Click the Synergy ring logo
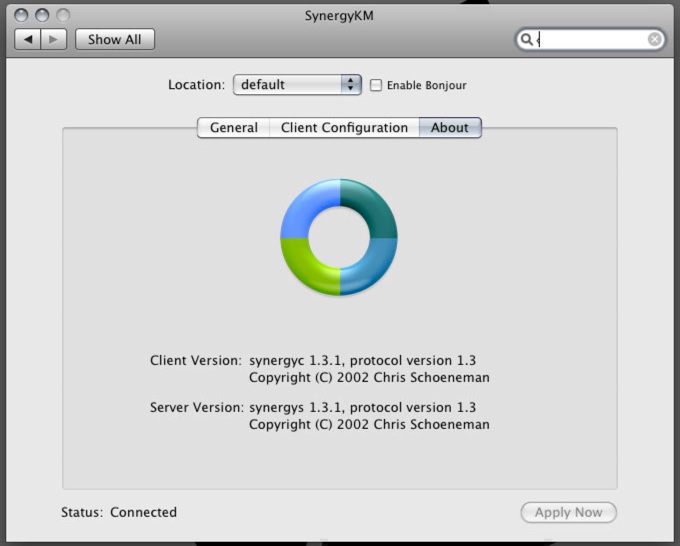 coord(339,237)
